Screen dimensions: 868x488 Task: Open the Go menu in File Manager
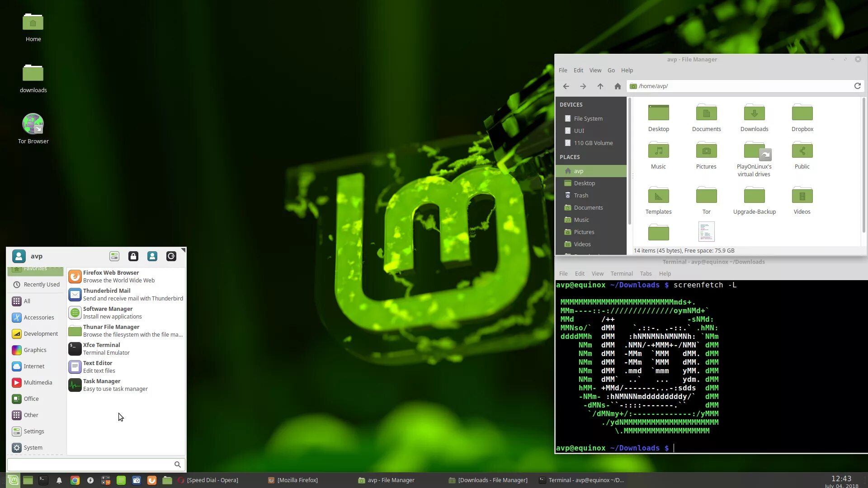click(x=611, y=70)
